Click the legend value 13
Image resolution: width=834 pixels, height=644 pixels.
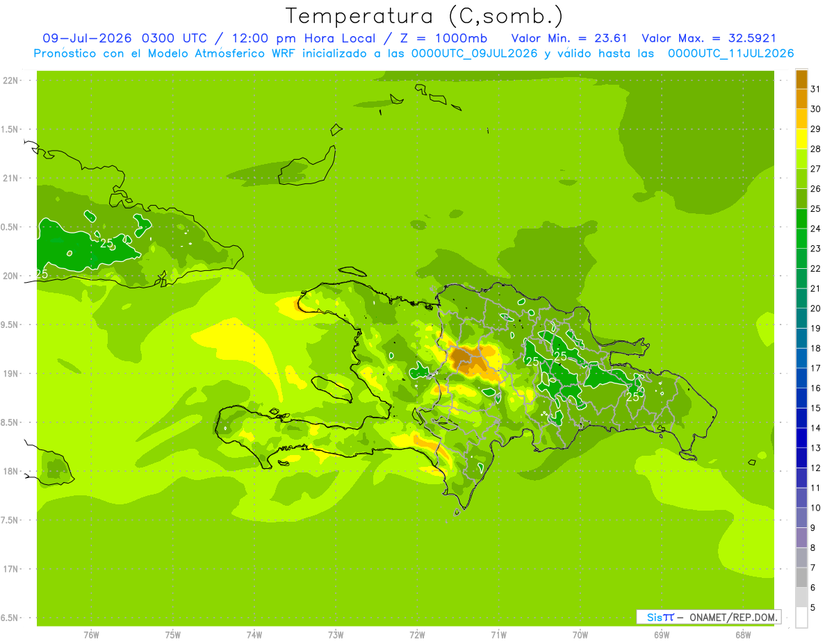[x=816, y=448]
